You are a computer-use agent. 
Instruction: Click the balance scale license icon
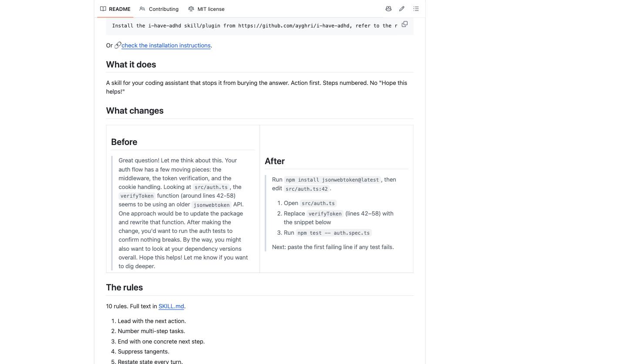click(x=191, y=9)
